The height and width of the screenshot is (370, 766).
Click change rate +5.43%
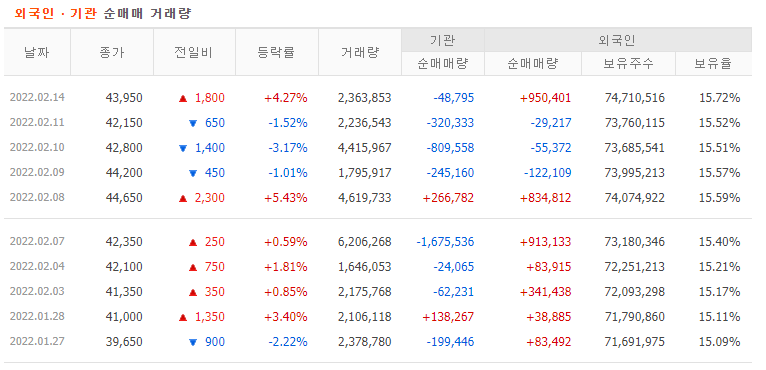click(x=286, y=198)
